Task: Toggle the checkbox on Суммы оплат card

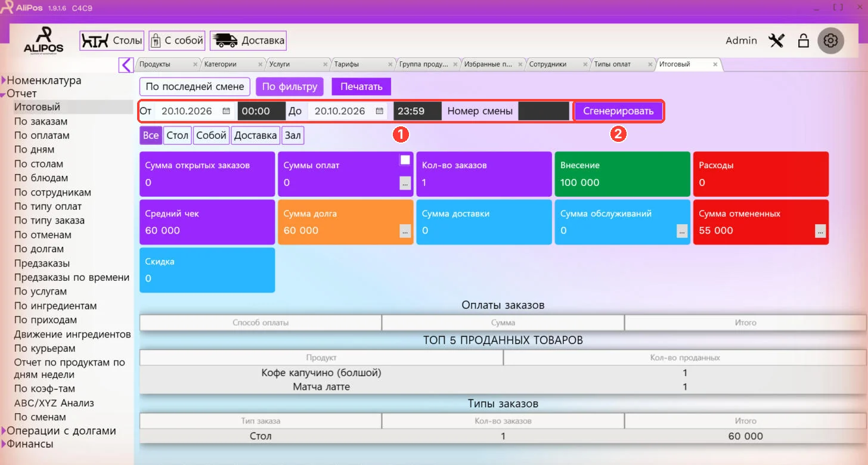Action: [405, 160]
